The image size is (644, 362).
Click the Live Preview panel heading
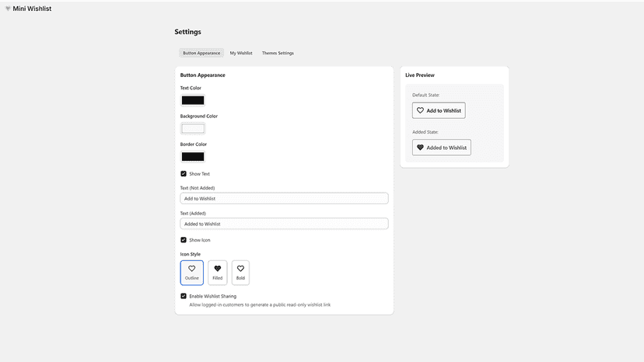click(x=420, y=75)
